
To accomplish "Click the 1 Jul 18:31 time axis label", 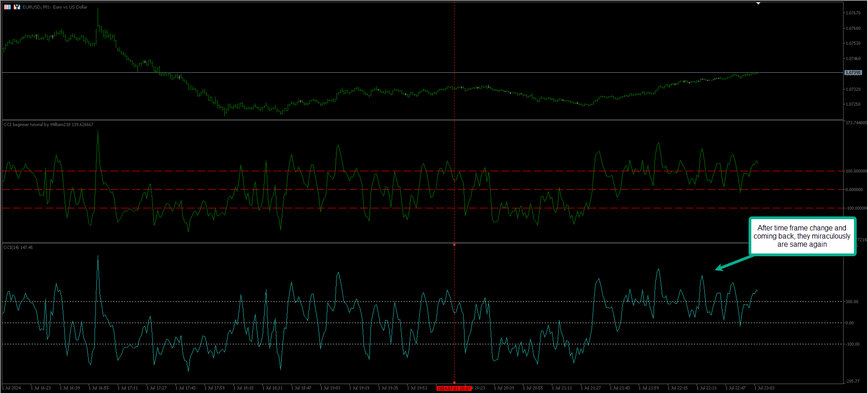I will [272, 388].
